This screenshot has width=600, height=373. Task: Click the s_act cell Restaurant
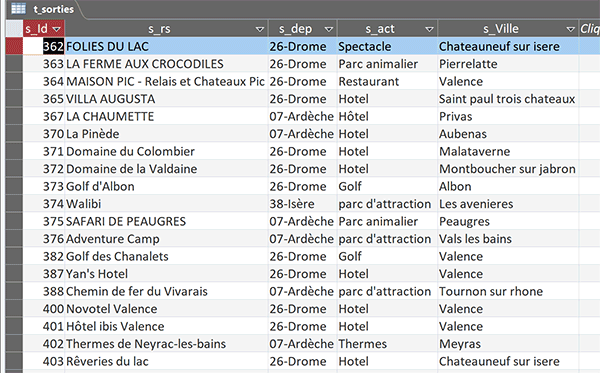click(387, 81)
